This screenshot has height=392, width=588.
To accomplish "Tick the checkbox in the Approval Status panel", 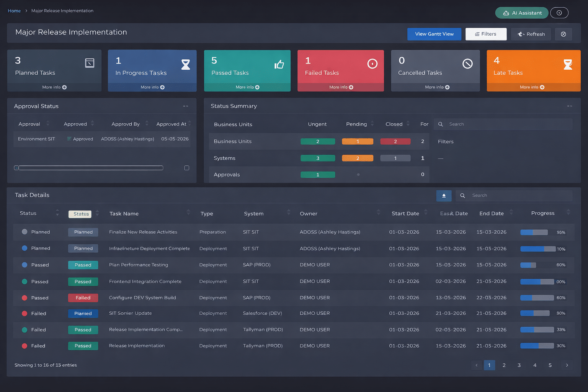I will [187, 168].
